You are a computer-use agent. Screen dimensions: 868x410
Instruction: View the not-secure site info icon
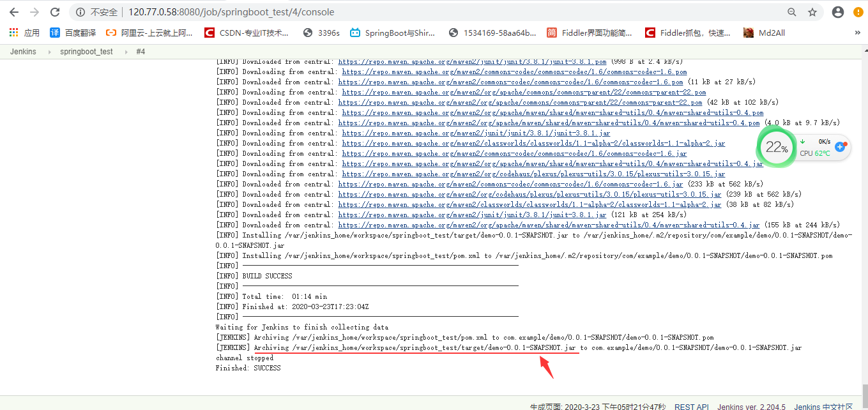point(81,12)
